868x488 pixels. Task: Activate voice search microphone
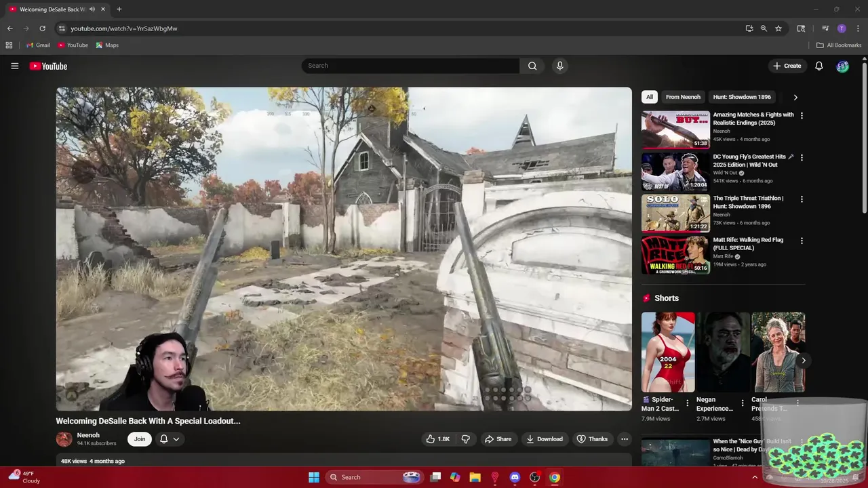(x=559, y=66)
